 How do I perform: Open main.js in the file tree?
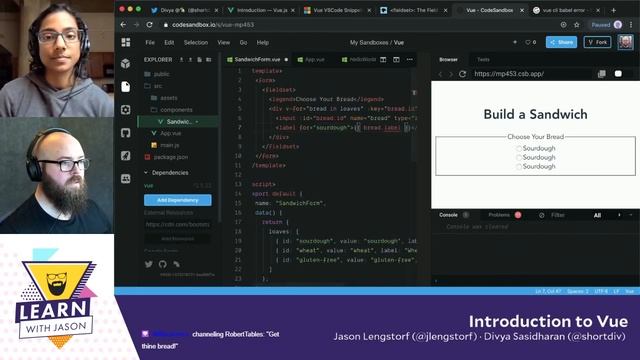point(165,145)
